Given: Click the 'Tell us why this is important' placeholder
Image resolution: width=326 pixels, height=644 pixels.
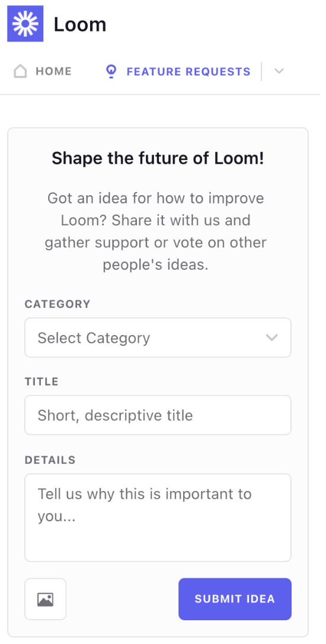Looking at the screenshot, I should (145, 505).
